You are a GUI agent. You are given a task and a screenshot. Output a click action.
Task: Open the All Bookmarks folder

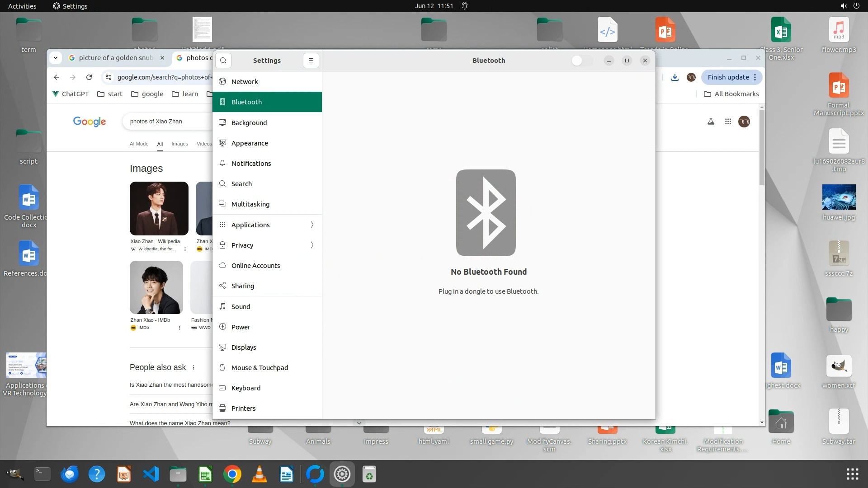click(x=731, y=94)
